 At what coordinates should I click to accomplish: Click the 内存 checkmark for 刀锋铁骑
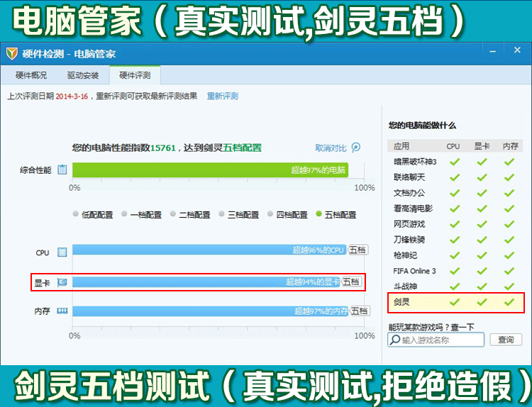coord(509,240)
